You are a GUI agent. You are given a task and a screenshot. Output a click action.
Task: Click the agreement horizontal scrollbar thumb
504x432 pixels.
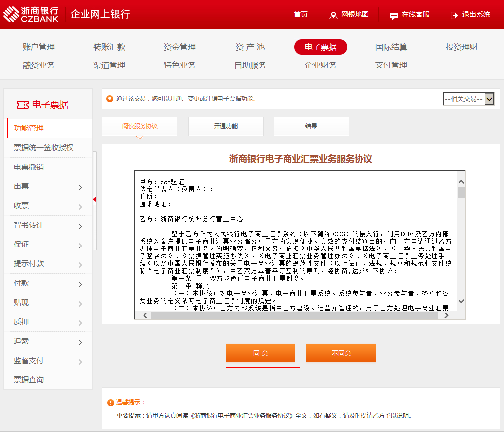[295, 315]
